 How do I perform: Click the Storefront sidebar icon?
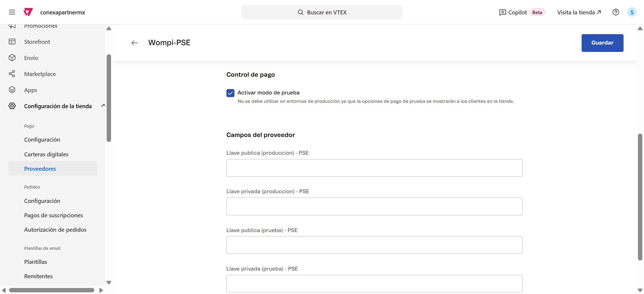pyautogui.click(x=12, y=42)
